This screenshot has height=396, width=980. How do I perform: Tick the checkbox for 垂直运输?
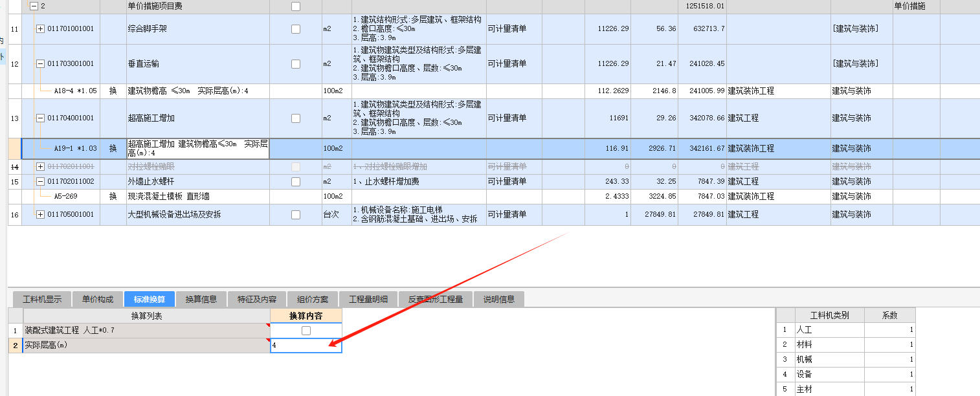tap(296, 64)
